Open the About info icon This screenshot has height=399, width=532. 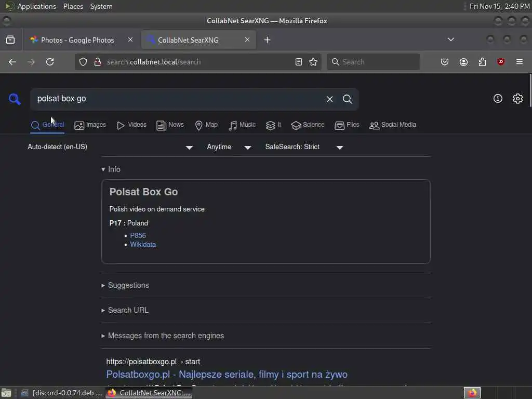click(498, 99)
